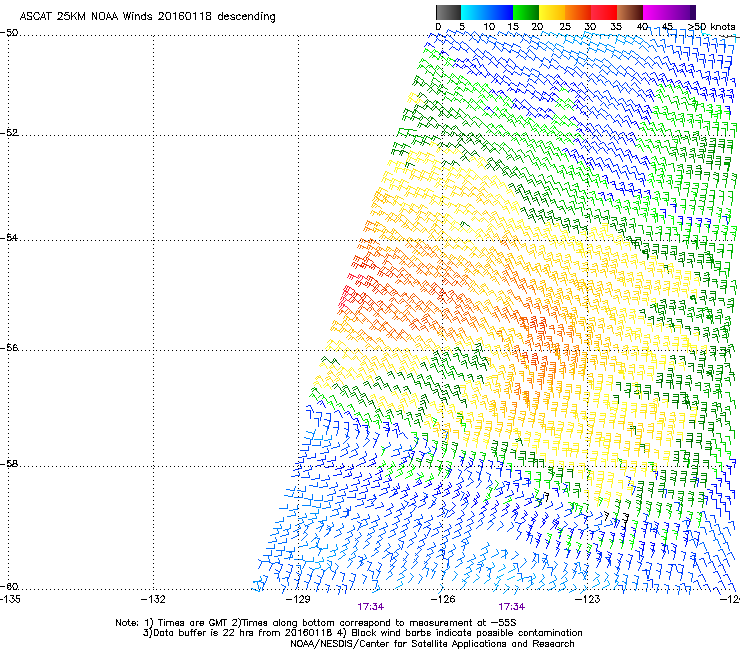Click the longitude label '-135'
The height and width of the screenshot is (650, 740).
tap(9, 599)
